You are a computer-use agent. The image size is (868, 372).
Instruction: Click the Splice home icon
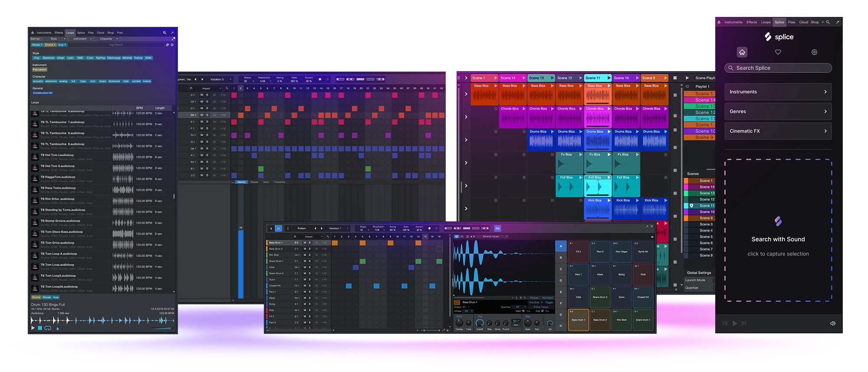click(x=742, y=52)
